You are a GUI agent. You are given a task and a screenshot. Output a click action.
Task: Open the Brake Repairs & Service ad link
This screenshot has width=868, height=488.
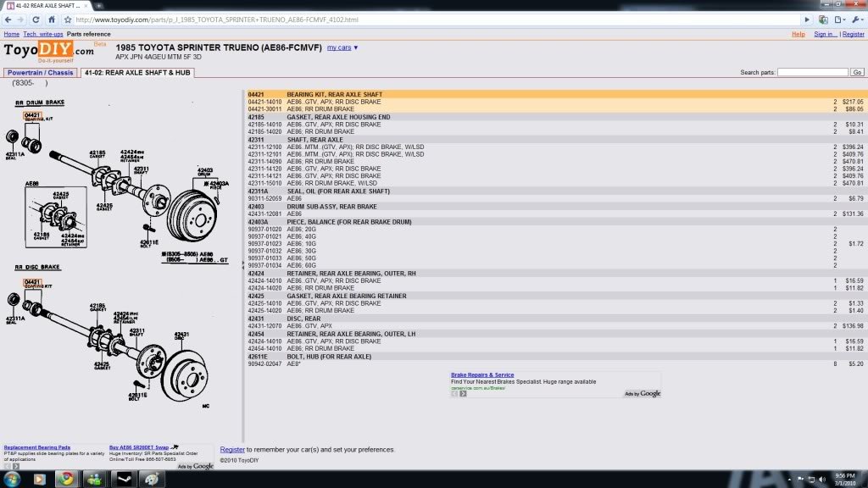(482, 375)
